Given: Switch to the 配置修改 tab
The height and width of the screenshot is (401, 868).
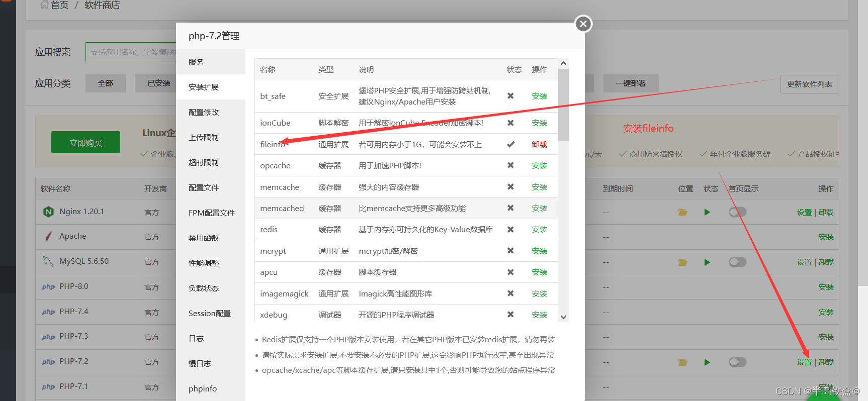Looking at the screenshot, I should [211, 112].
